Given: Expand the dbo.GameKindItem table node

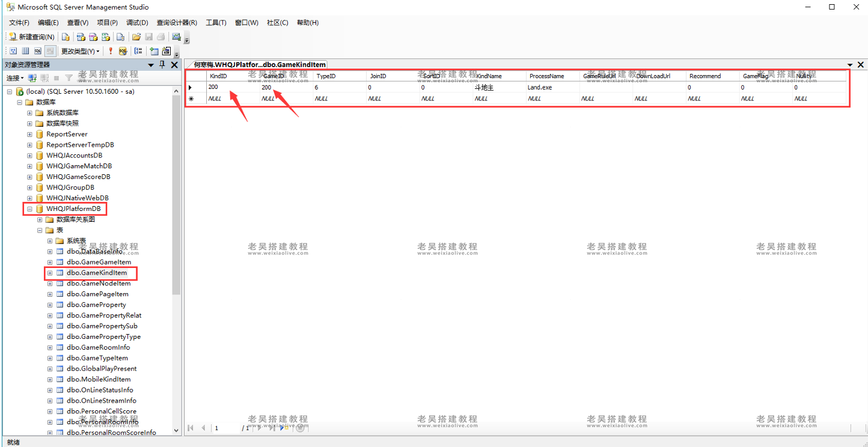Looking at the screenshot, I should click(50, 273).
